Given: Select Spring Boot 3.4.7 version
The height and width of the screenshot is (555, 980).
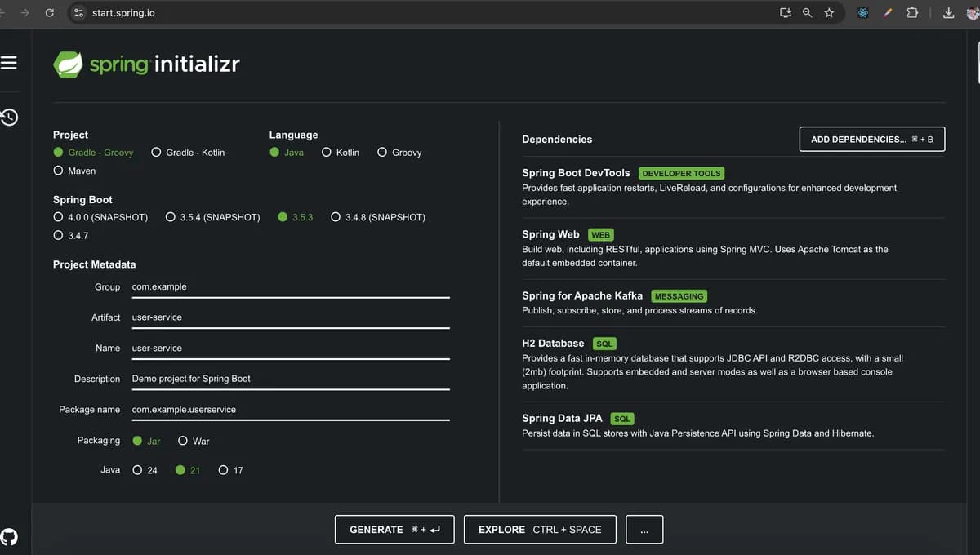Looking at the screenshot, I should pyautogui.click(x=71, y=235).
